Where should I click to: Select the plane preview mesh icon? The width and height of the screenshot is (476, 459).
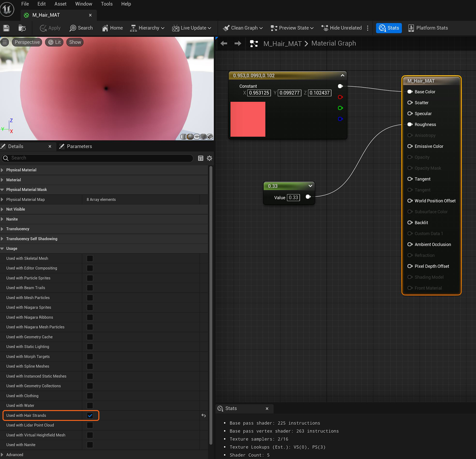197,137
